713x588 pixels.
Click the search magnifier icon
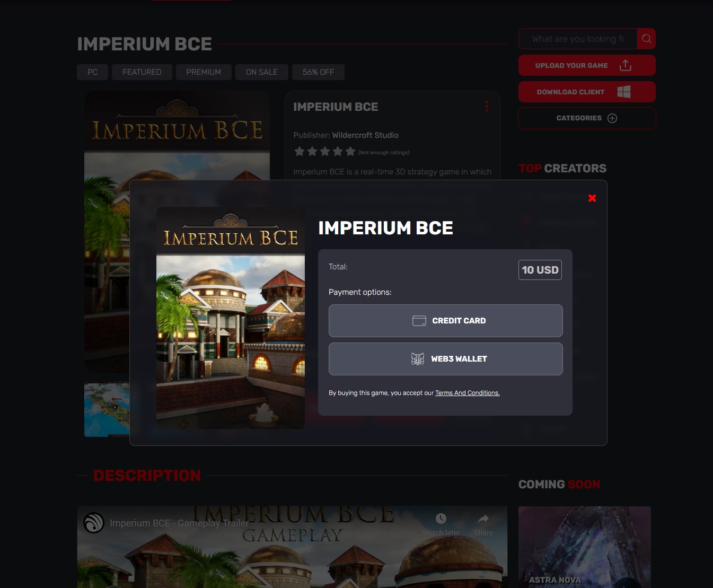646,38
